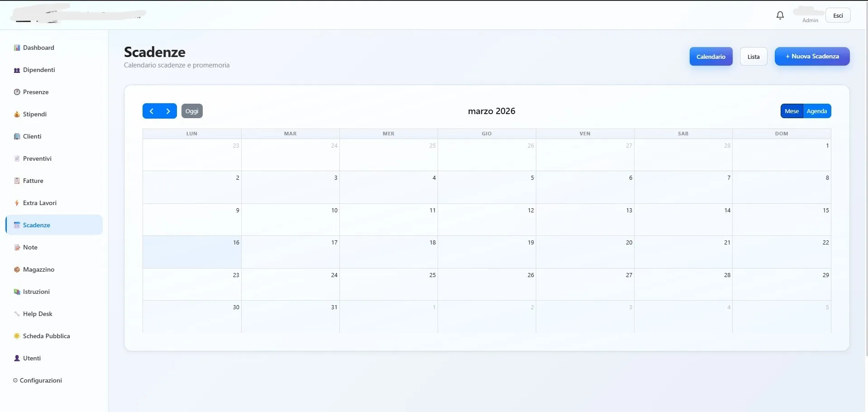Click the marzo 2026 calendar title
Viewport: 868px width, 412px height.
(x=491, y=111)
